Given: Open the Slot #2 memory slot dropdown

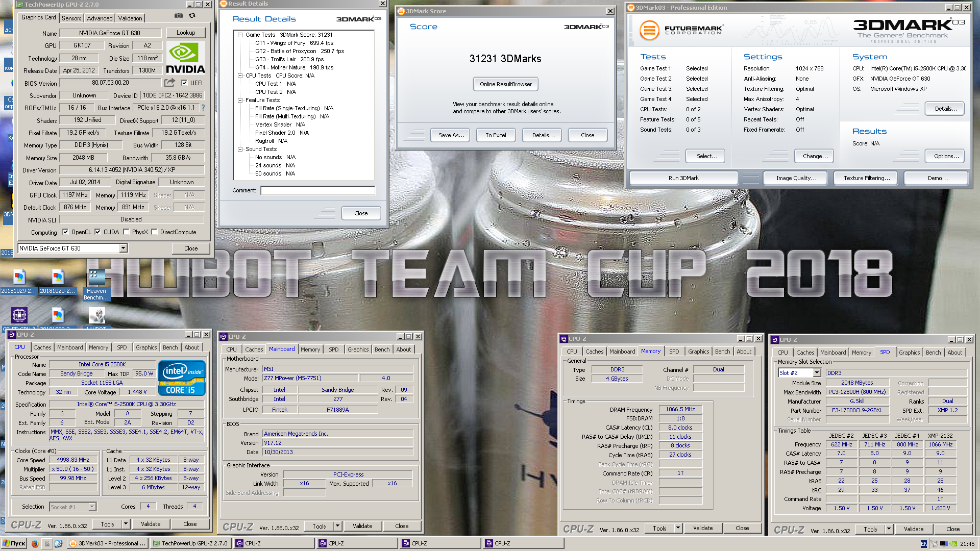Looking at the screenshot, I should tap(817, 373).
